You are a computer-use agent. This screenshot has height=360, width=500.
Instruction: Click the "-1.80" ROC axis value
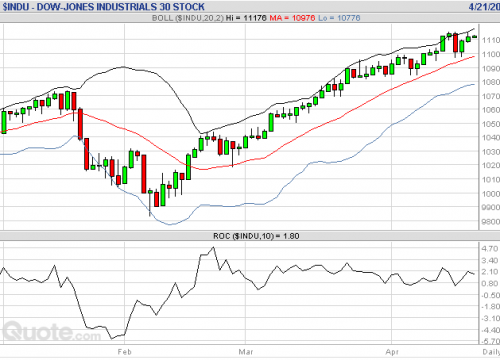click(490, 307)
